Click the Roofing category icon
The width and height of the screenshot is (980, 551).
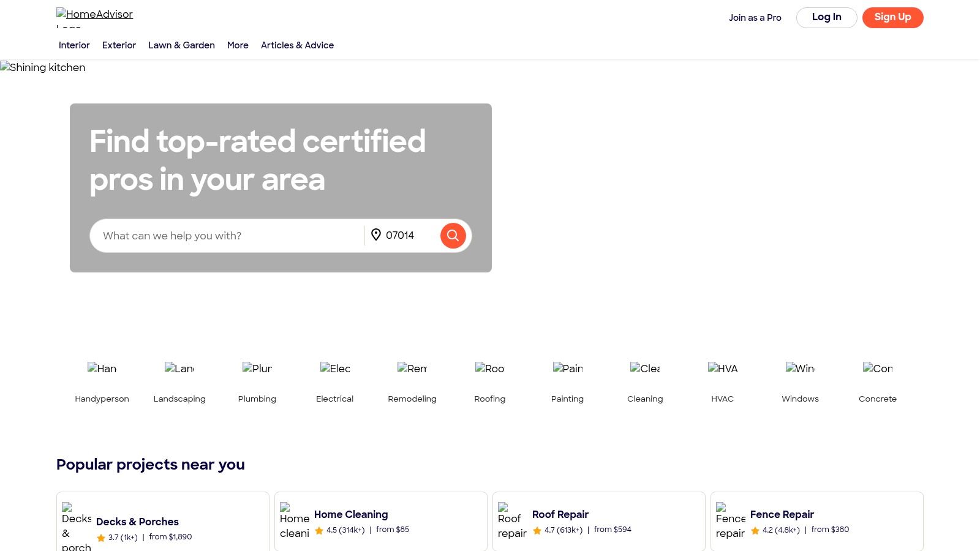click(x=489, y=369)
